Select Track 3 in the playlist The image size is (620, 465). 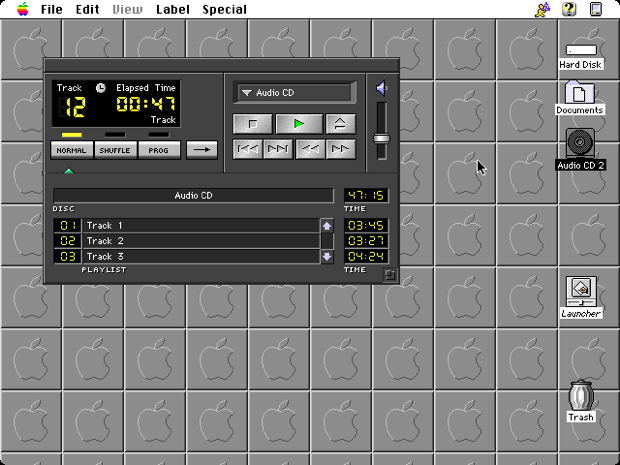(x=201, y=256)
